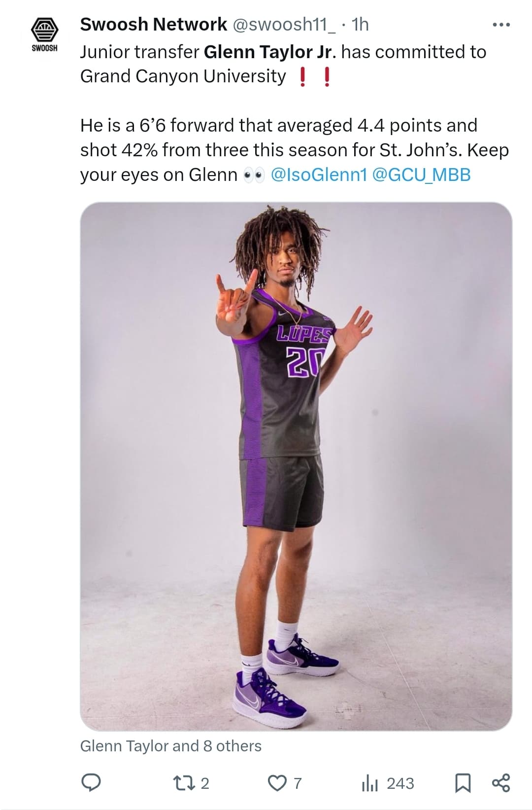Viewport: 532px width, 810px height.
Task: Bookmark this tweet
Action: pos(463,783)
